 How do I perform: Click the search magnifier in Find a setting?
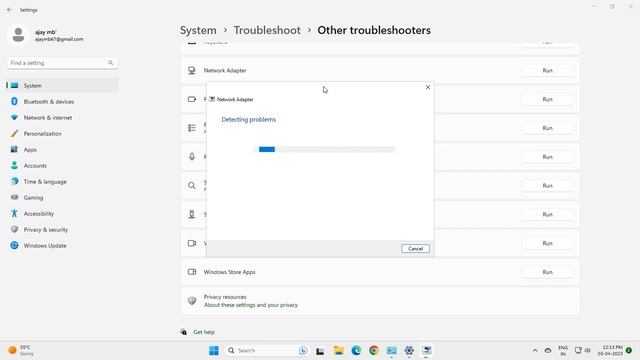[x=111, y=63]
